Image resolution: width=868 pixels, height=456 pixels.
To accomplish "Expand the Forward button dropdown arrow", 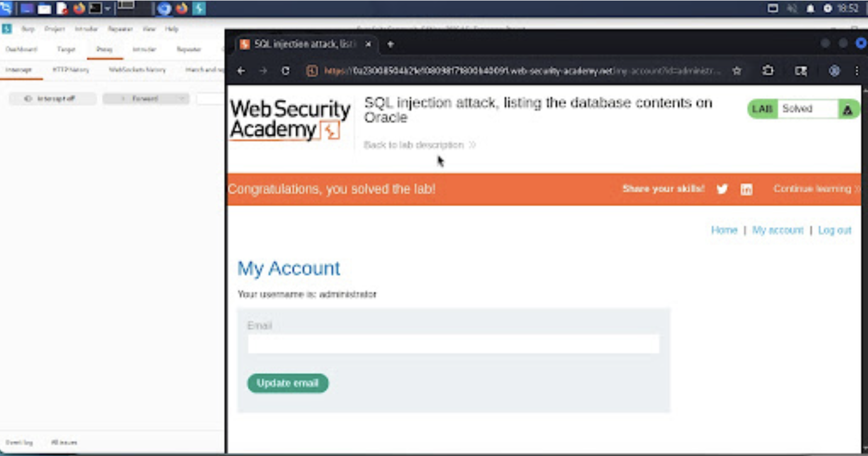I will [x=182, y=99].
